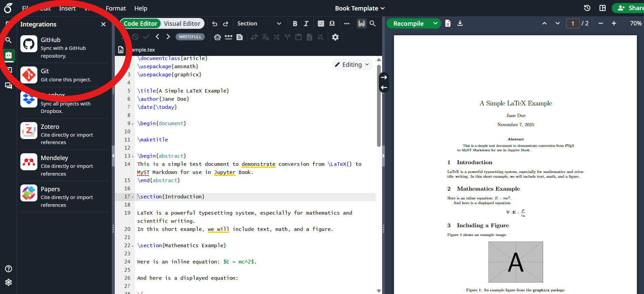Click the PDF page number field
The height and width of the screenshot is (294, 644).
(x=573, y=23)
